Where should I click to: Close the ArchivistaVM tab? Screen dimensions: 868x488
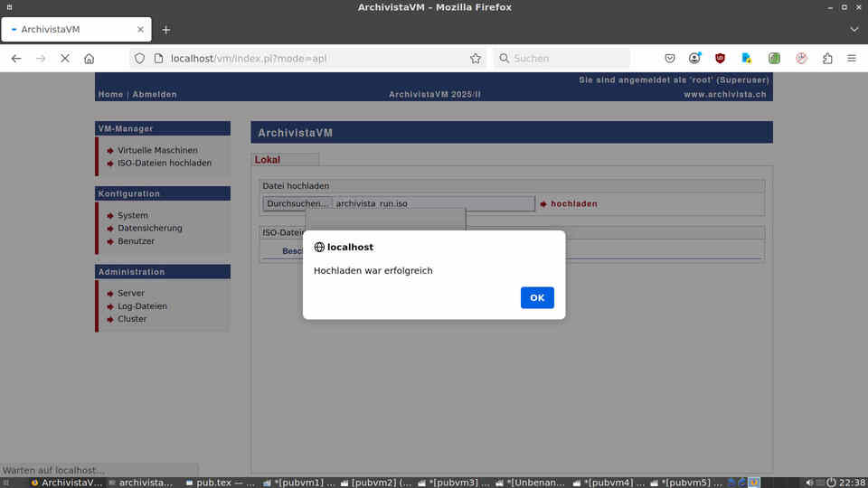coord(140,29)
